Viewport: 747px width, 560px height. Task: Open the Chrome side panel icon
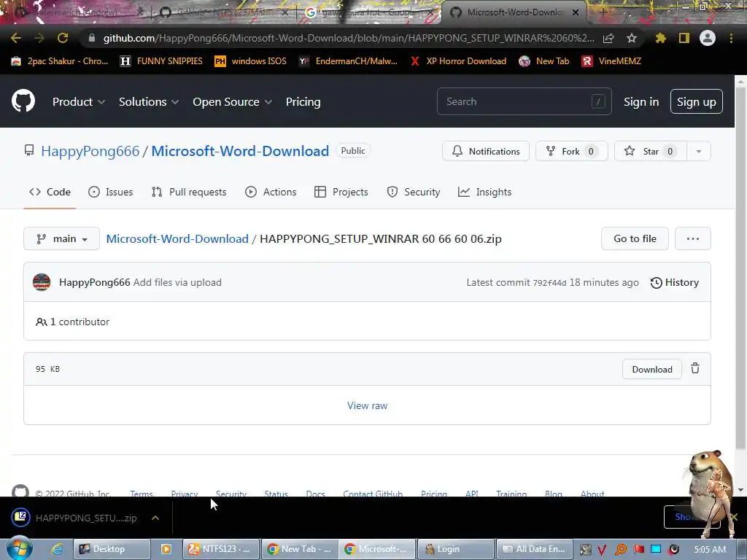pos(684,38)
